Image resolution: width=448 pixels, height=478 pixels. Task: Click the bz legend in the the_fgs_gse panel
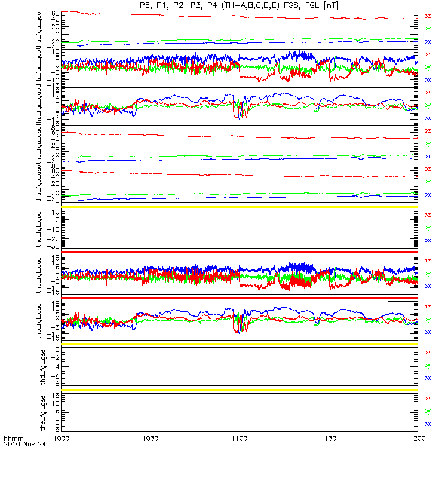[x=428, y=169]
